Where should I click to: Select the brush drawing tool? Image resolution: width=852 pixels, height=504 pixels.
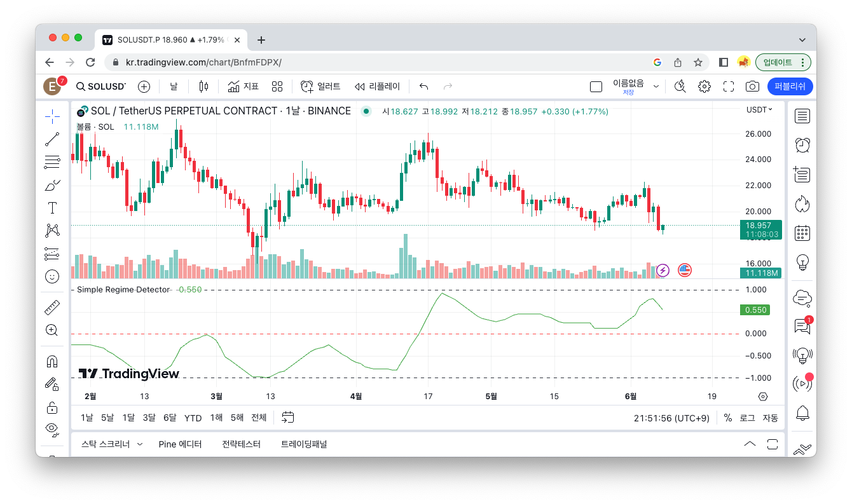pyautogui.click(x=52, y=185)
